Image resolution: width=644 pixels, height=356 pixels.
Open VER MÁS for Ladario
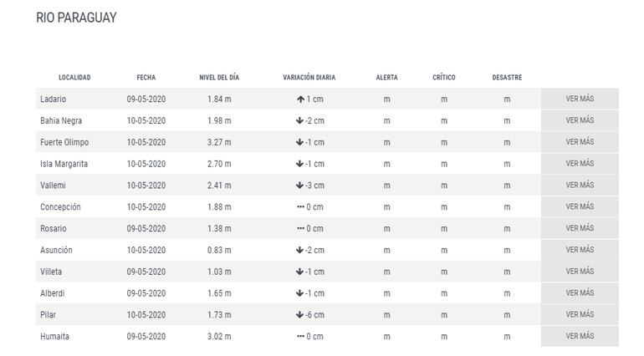pos(580,99)
